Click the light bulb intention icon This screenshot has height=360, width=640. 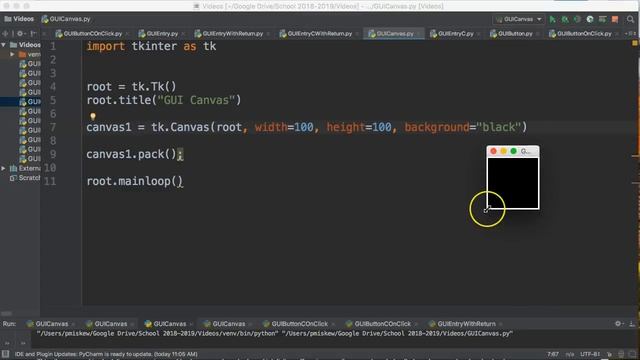click(93, 117)
